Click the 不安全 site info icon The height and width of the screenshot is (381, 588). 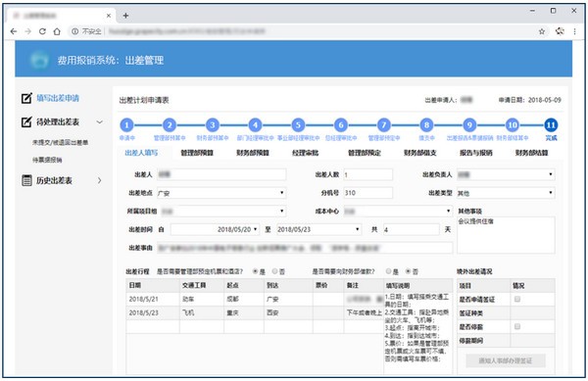click(75, 31)
